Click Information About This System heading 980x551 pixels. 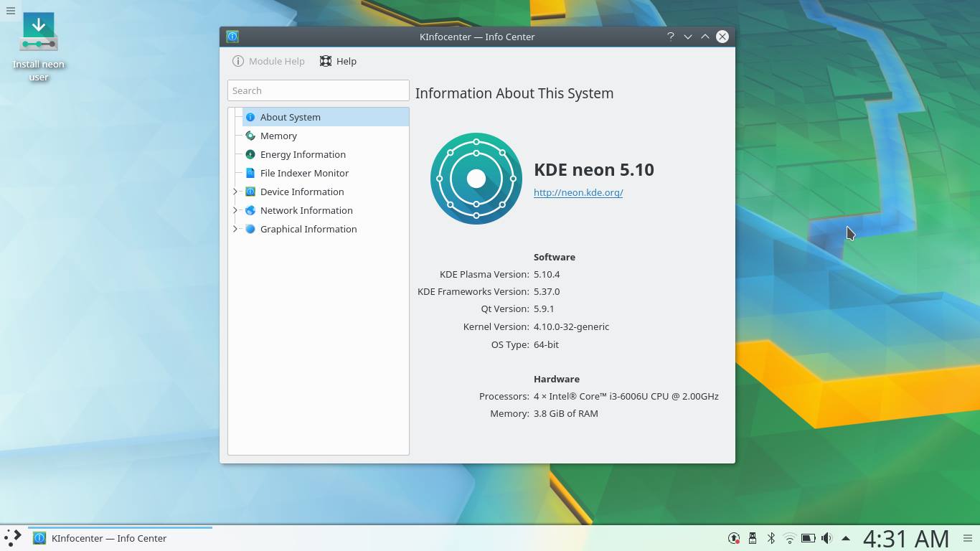pos(514,93)
